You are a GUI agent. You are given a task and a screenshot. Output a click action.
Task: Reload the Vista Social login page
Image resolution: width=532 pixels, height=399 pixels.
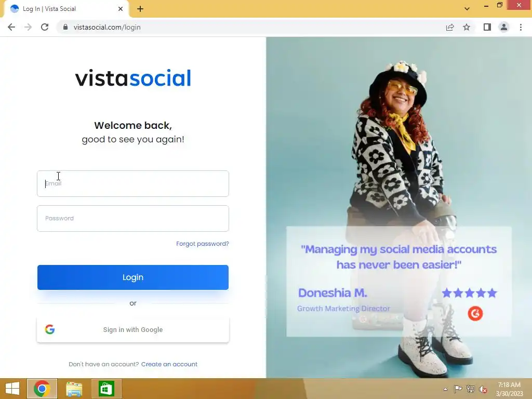[45, 27]
